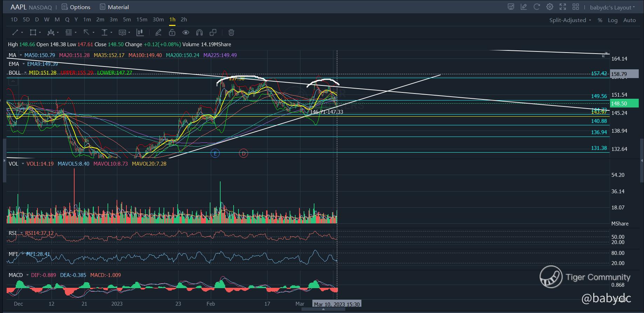Viewport: 644px width, 313px height.
Task: Open the Split-Adjusted dropdown
Action: coord(570,20)
